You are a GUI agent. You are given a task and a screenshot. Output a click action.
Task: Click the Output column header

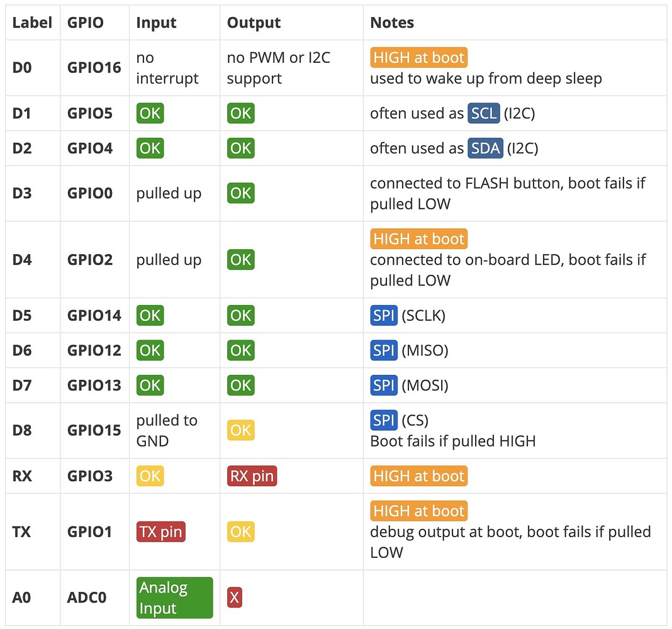[x=254, y=23]
